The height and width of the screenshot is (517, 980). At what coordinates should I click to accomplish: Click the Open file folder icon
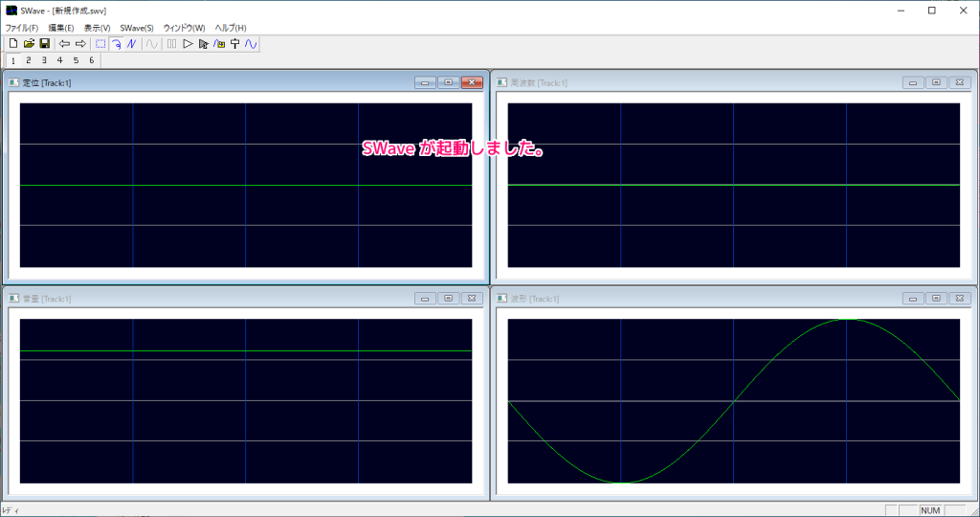coord(29,44)
